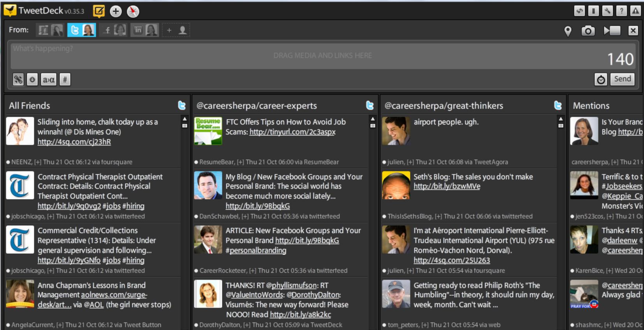Image resolution: width=644 pixels, height=330 pixels.
Task: Insert a recent hashtag with the # button
Action: [x=65, y=80]
